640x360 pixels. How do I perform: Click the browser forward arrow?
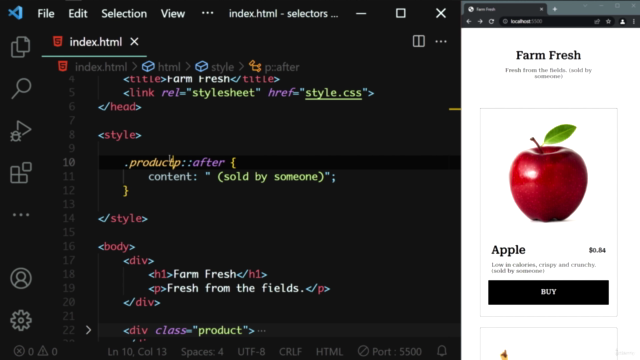[x=480, y=21]
